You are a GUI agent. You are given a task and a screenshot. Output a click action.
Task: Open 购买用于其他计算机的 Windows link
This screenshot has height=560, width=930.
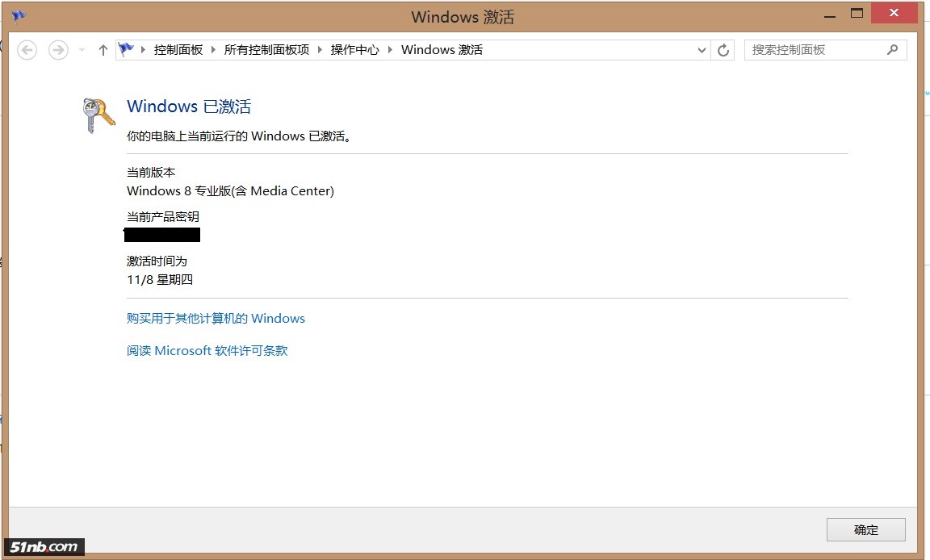216,318
